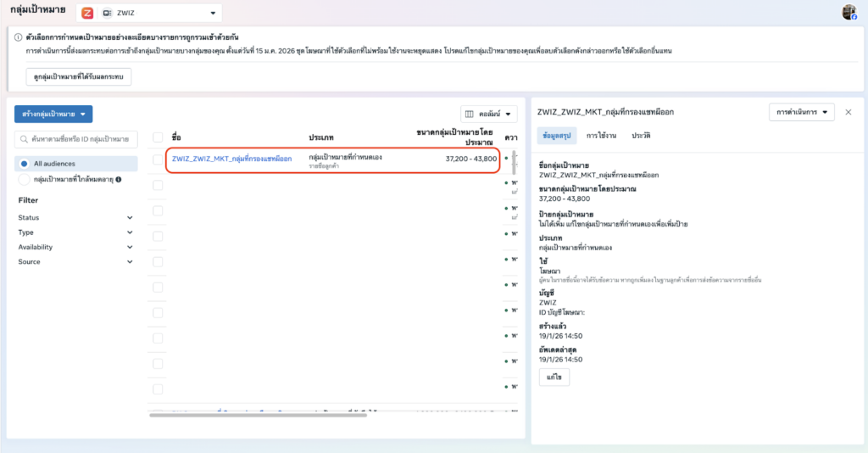Switch to the การใช้งาน tab

601,136
